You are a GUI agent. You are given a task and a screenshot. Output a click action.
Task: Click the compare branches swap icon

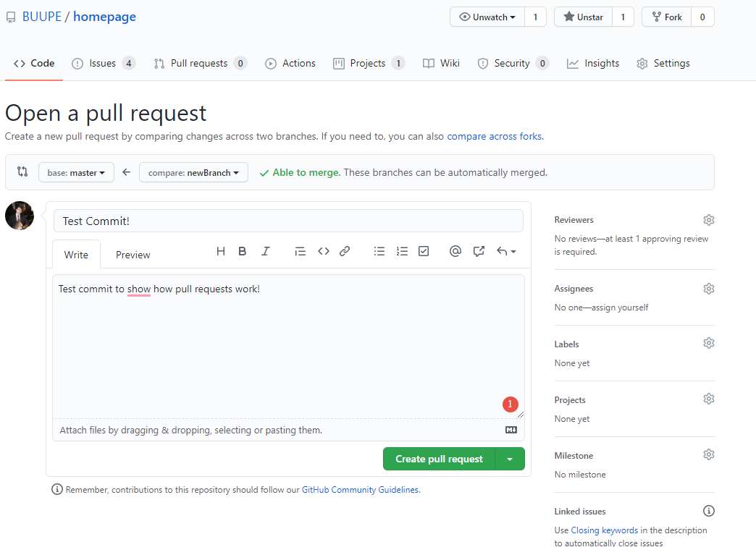coord(22,171)
